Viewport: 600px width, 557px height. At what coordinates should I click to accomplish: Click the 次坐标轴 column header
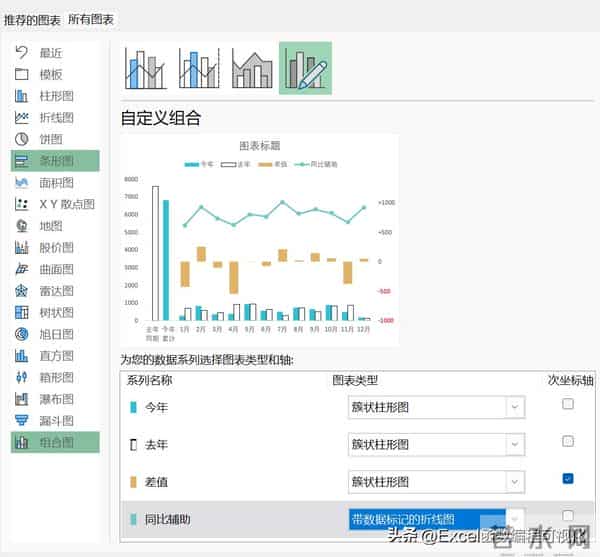coord(571,380)
